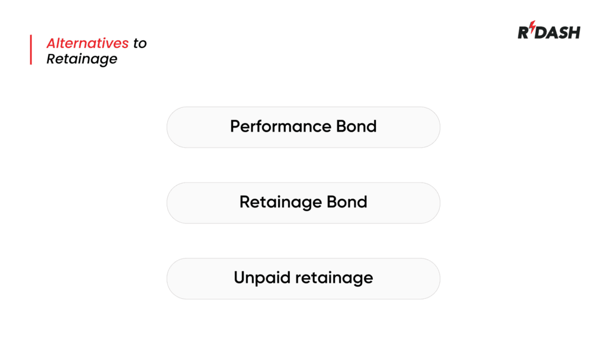Viewport: 607px width, 364px height.
Task: Click the word Performance in the first pill
Action: 280,127
